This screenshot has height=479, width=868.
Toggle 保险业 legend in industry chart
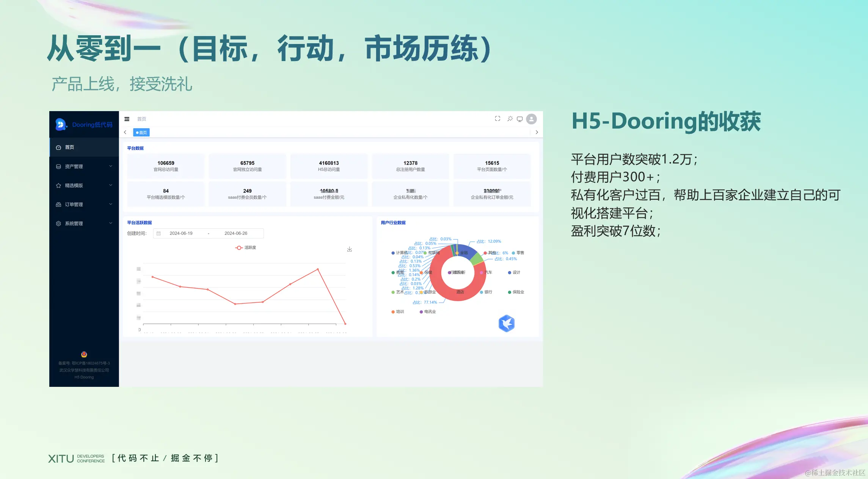click(x=516, y=292)
